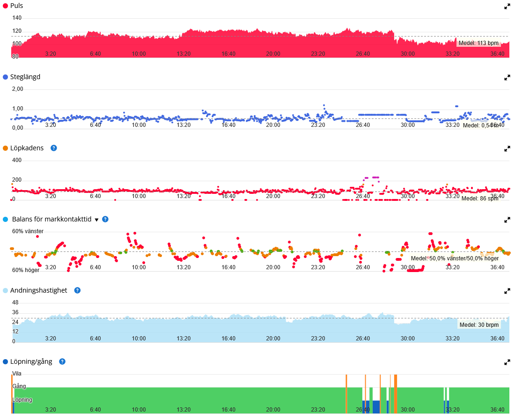Click the dark blue Löpning/gång legend dot
The image size is (515, 420).
pyautogui.click(x=5, y=361)
